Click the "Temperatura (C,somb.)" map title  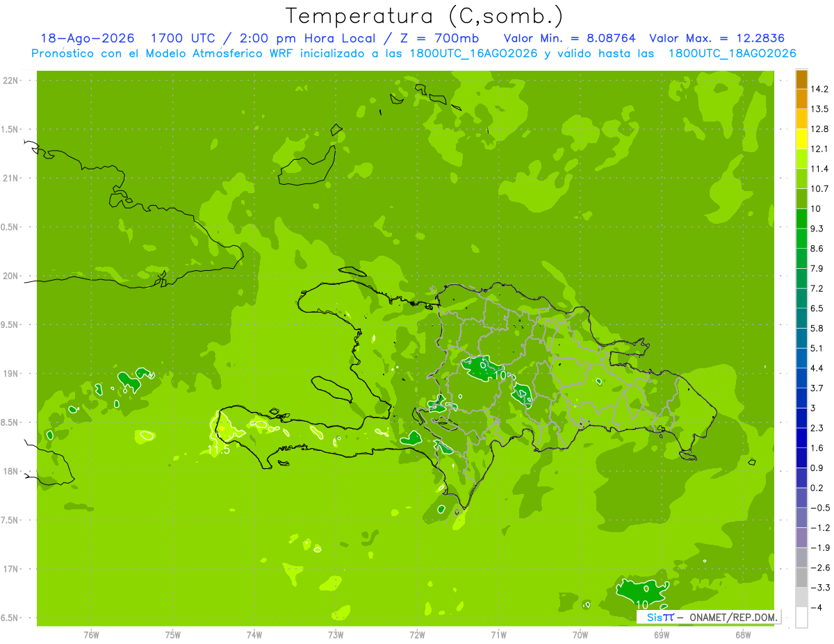(425, 16)
